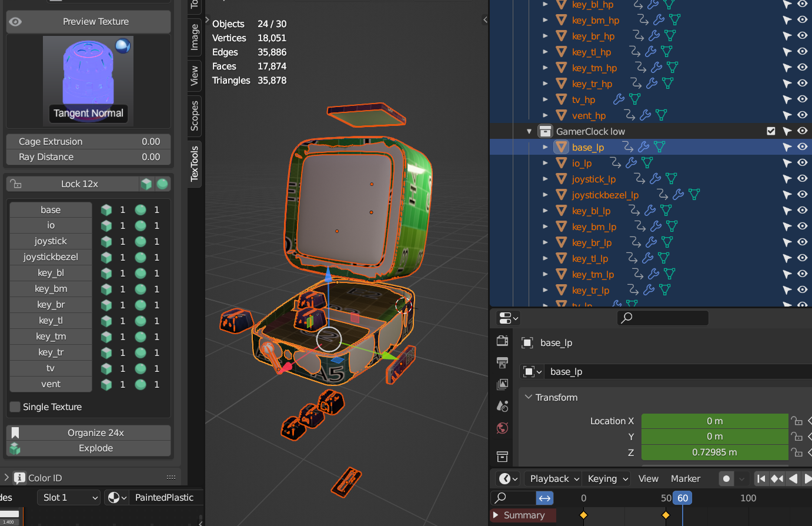The image size is (812, 526).
Task: Open the Render properties tab
Action: pos(502,340)
